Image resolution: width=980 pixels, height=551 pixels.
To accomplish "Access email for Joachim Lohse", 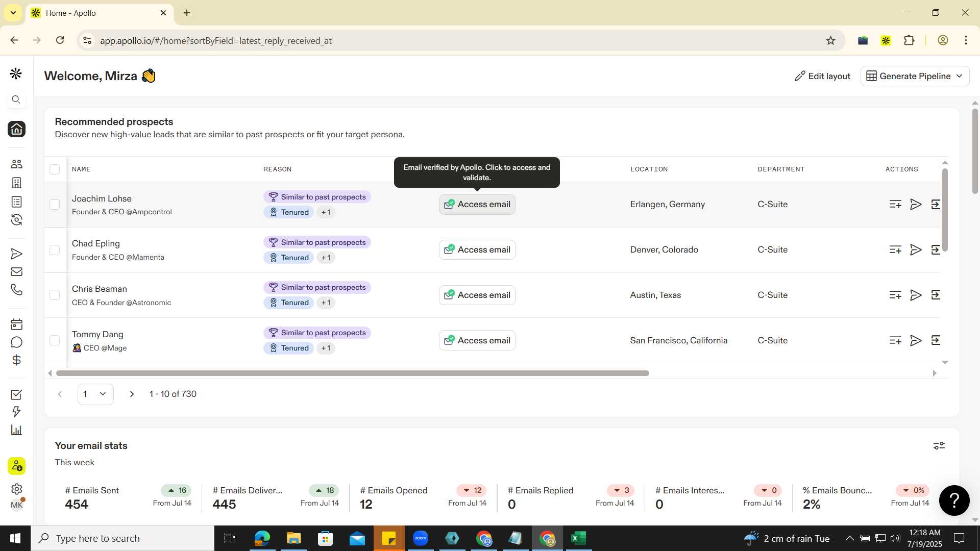I will [477, 204].
